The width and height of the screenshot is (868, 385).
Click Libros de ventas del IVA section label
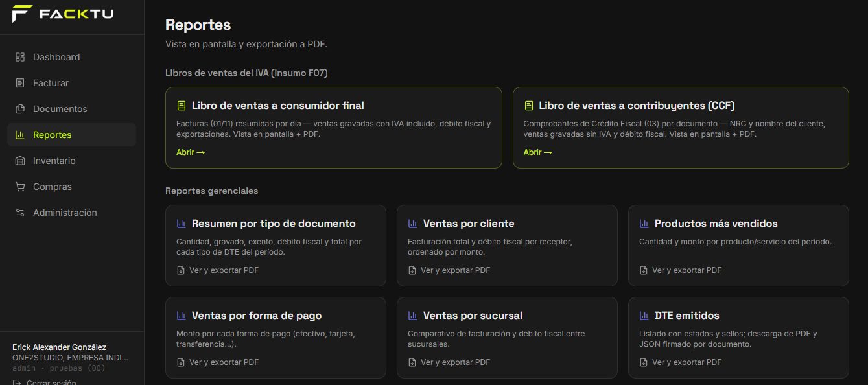coord(246,73)
